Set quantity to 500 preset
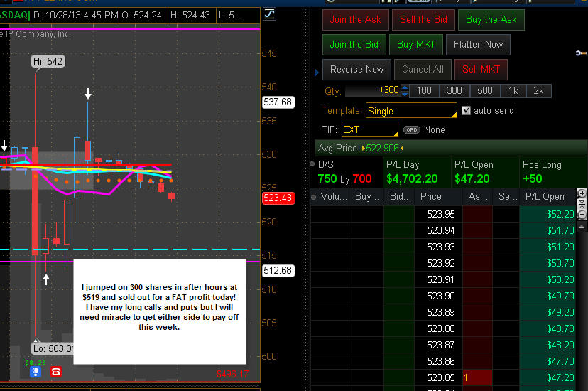The image size is (588, 391). [484, 91]
